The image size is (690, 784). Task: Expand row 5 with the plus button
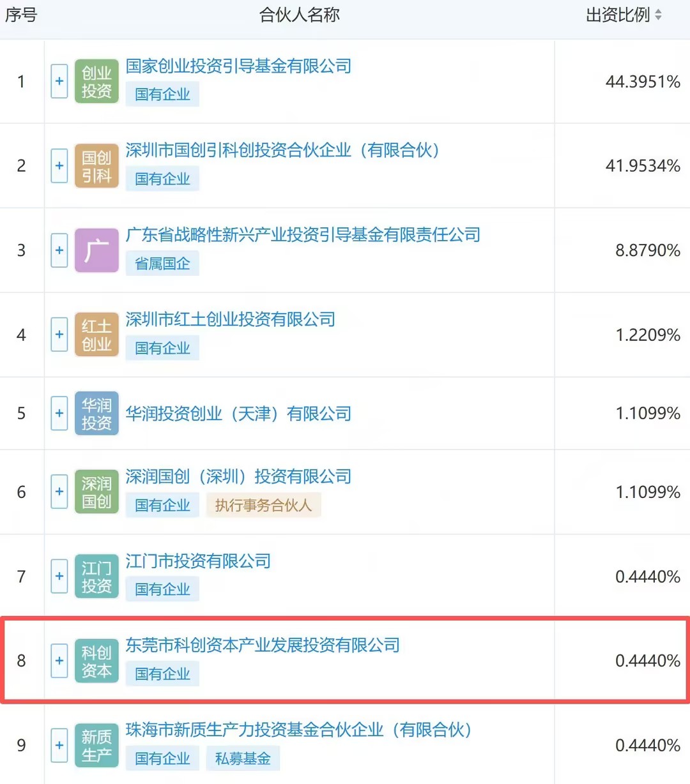[59, 413]
